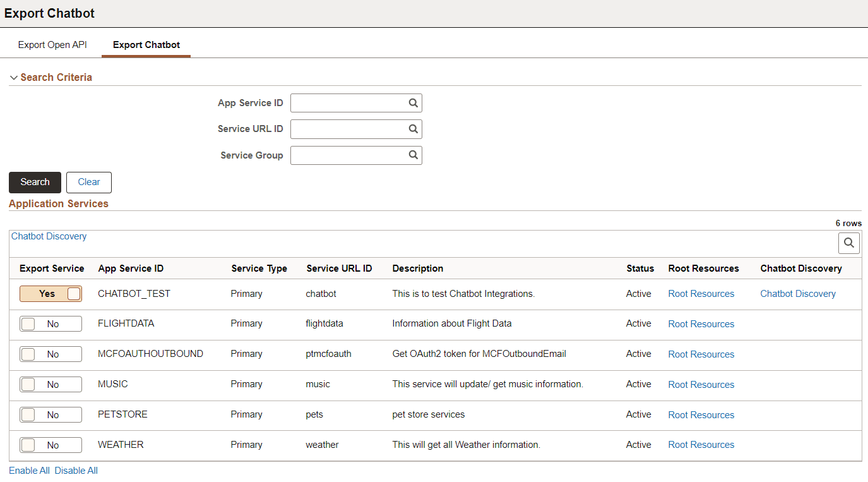Disable export for CHATBOT_TEST service
Image resolution: width=868 pixels, height=482 pixels.
pos(51,293)
